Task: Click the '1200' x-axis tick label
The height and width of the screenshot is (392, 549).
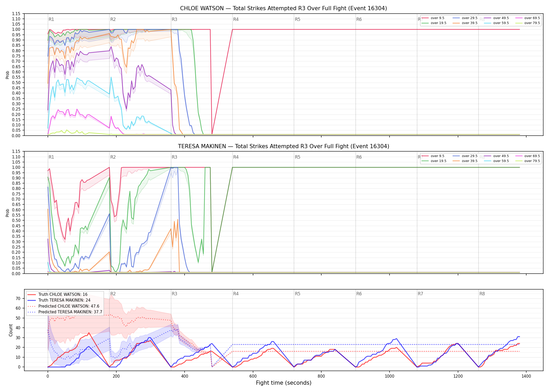Action: pos(458,376)
